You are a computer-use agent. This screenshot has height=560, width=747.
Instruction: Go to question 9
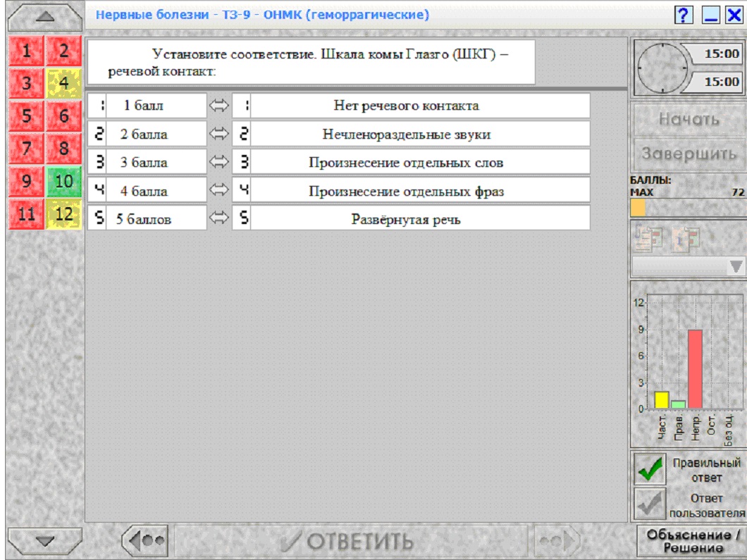(x=26, y=182)
